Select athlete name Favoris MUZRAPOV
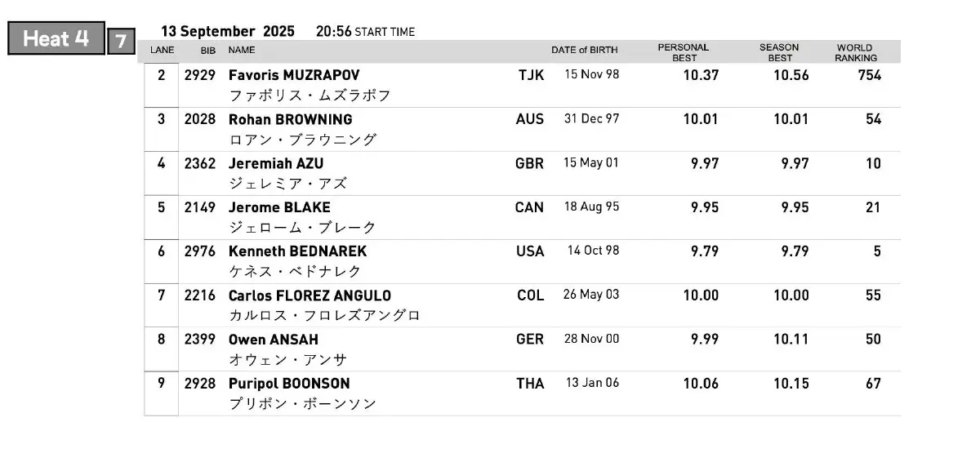 coord(294,75)
